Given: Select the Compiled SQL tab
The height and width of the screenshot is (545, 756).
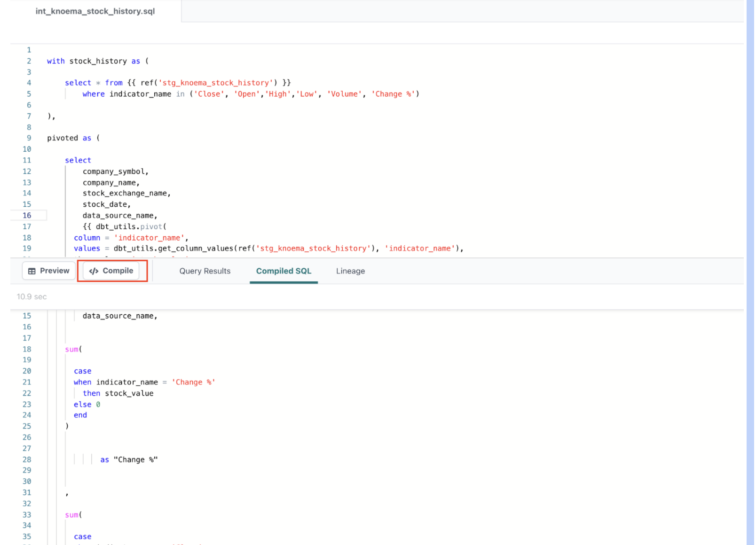Looking at the screenshot, I should click(283, 271).
